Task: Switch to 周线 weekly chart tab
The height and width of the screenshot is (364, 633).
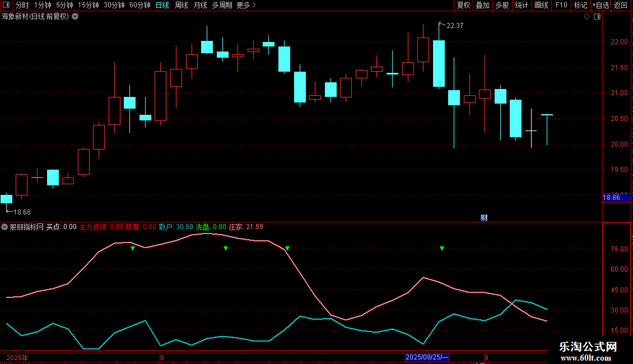Action: [x=181, y=5]
